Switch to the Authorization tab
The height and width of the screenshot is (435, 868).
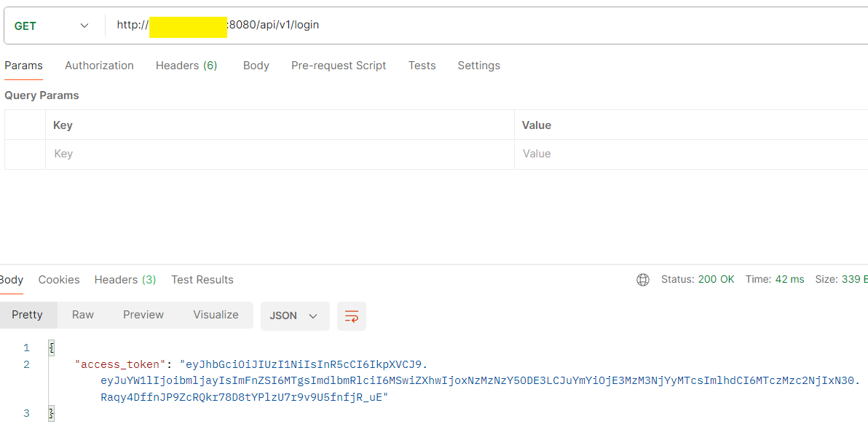99,66
